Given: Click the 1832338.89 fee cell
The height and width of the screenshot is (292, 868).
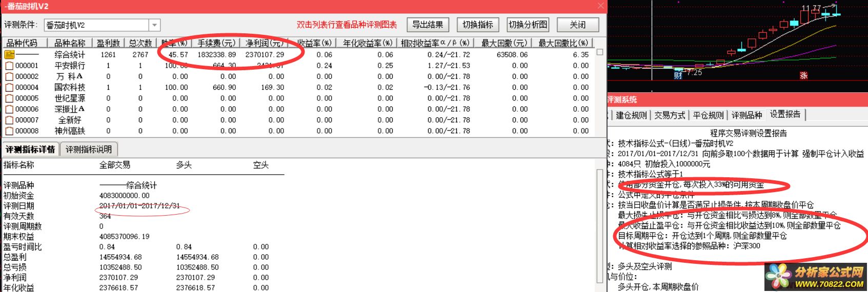Looking at the screenshot, I should click(x=217, y=54).
